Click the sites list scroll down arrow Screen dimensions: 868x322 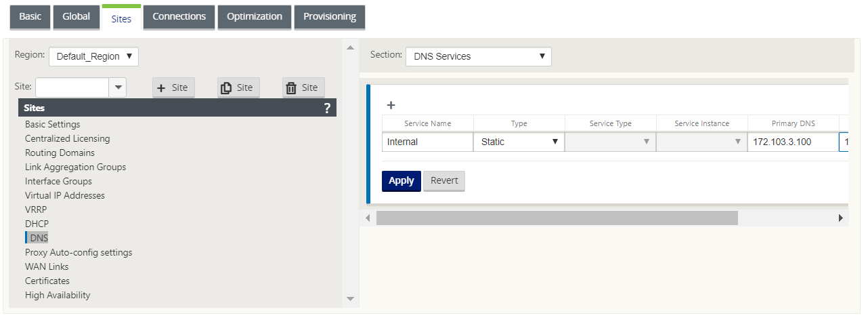[350, 298]
